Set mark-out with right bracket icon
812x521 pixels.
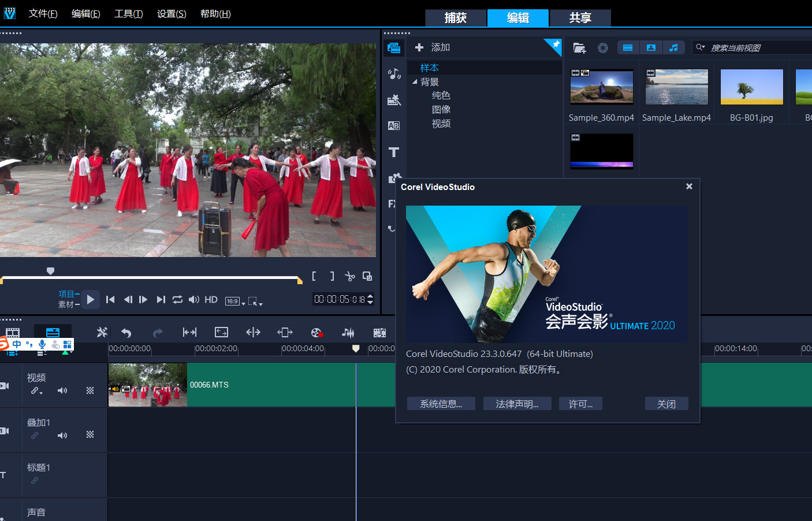click(x=332, y=276)
